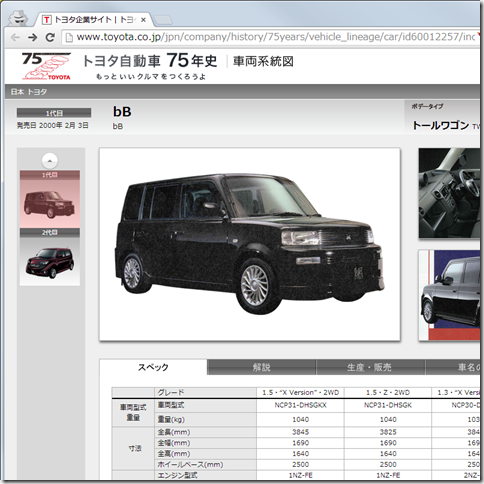Click the 車両型式 重量 category cell
This screenshot has height=484, width=484.
tap(133, 412)
